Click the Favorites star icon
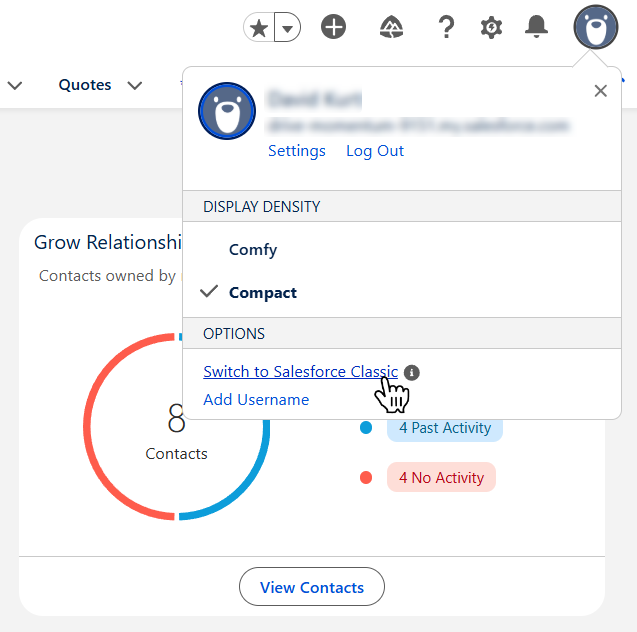The height and width of the screenshot is (632, 637). click(x=259, y=28)
